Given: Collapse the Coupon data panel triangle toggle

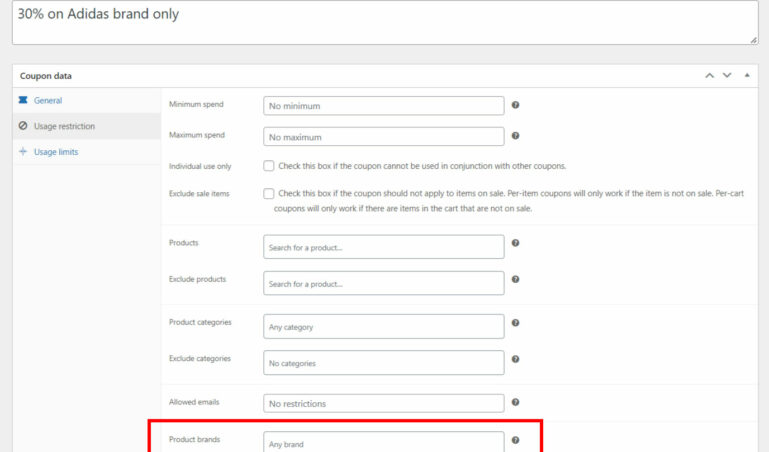Looking at the screenshot, I should click(x=746, y=76).
